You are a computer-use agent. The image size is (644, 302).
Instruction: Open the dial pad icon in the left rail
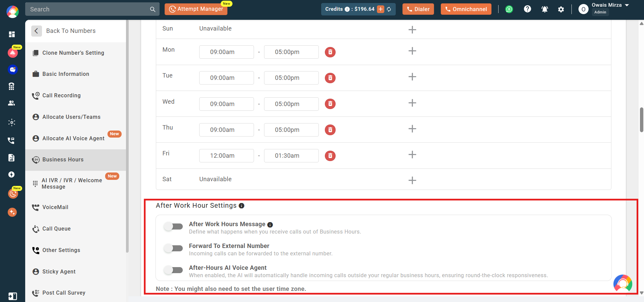[x=11, y=86]
